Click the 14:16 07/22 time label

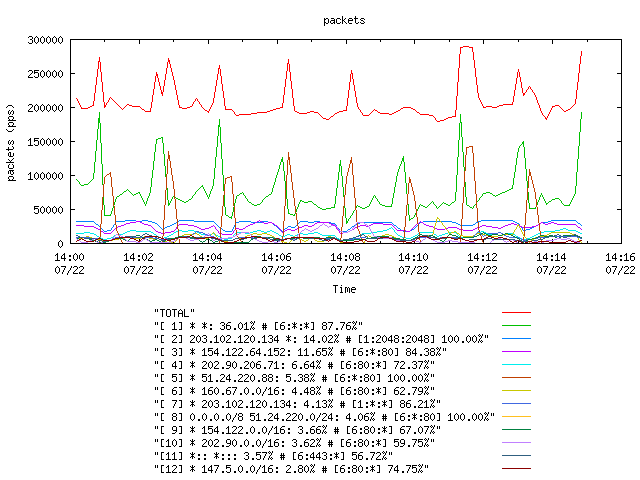(620, 264)
